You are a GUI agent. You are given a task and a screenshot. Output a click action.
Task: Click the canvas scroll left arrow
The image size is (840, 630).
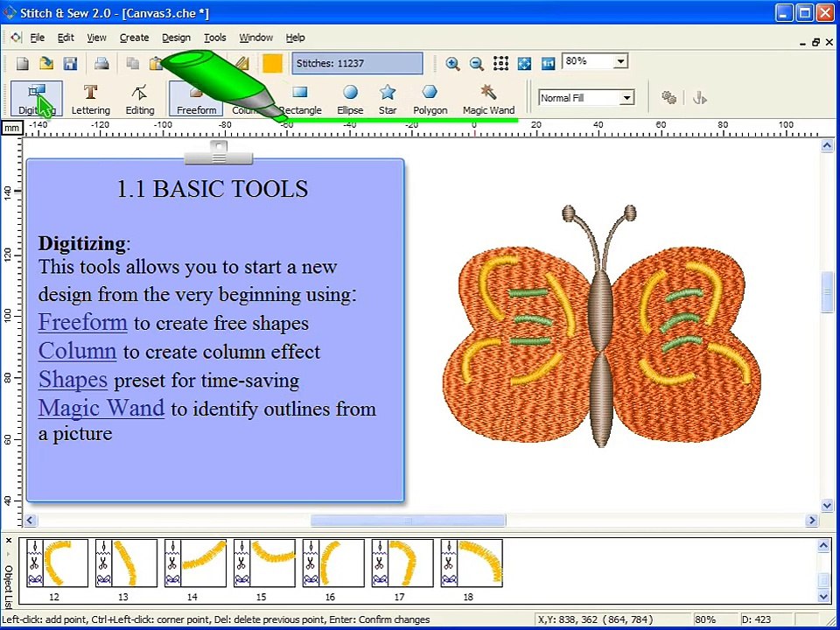coord(31,520)
